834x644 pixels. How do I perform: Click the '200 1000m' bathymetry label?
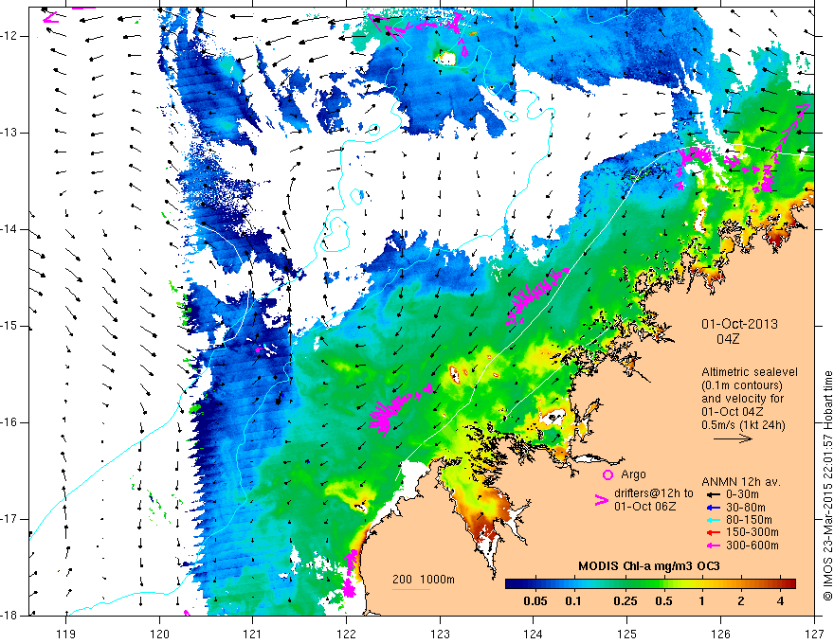coord(424,580)
